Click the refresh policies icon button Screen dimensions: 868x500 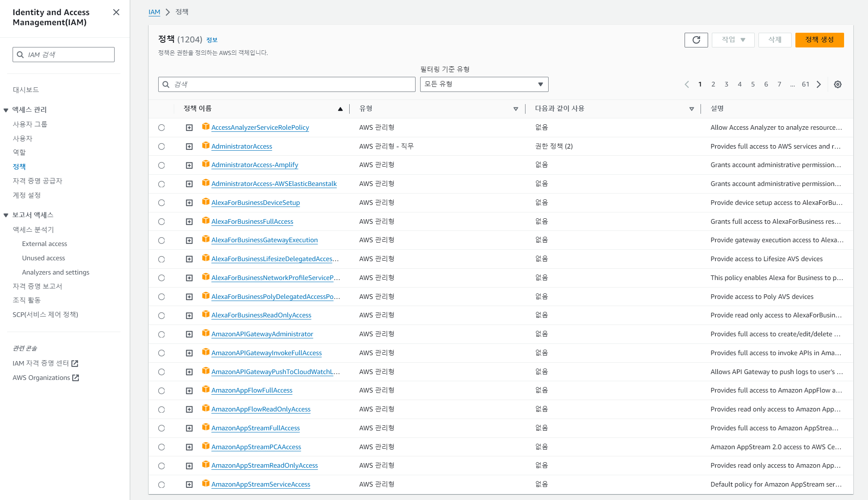696,40
